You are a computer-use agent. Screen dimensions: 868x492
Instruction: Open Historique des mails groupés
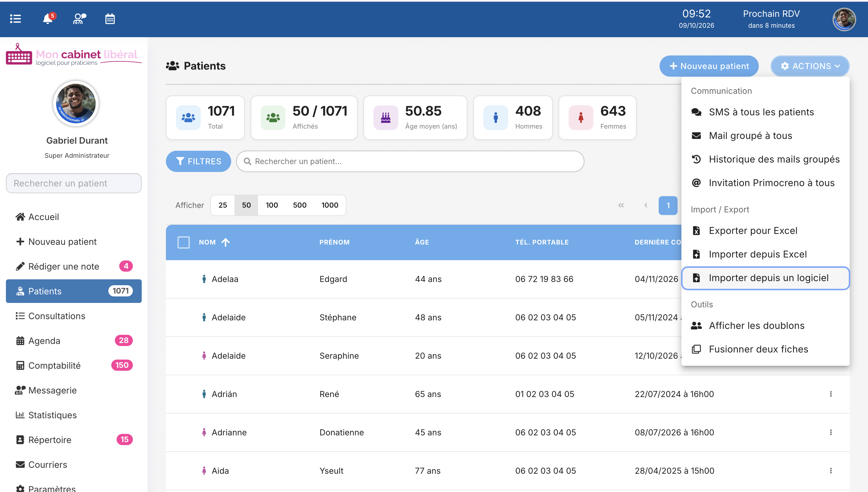click(x=765, y=159)
